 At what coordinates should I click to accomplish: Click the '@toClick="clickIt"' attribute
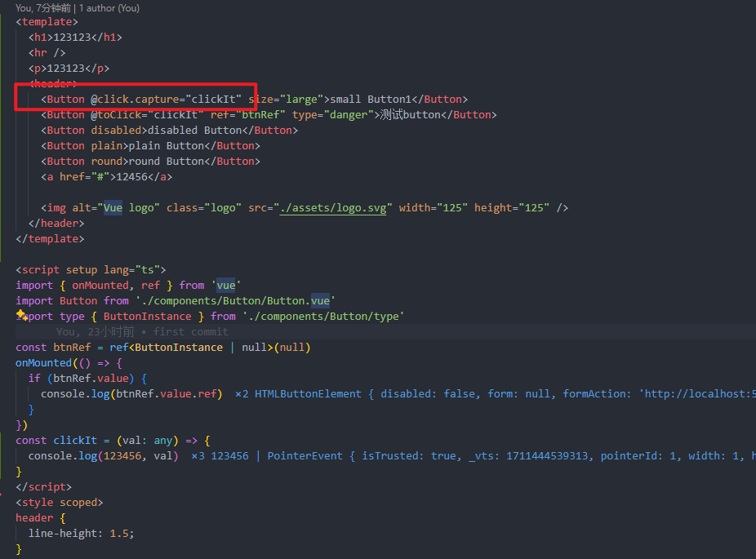click(148, 115)
